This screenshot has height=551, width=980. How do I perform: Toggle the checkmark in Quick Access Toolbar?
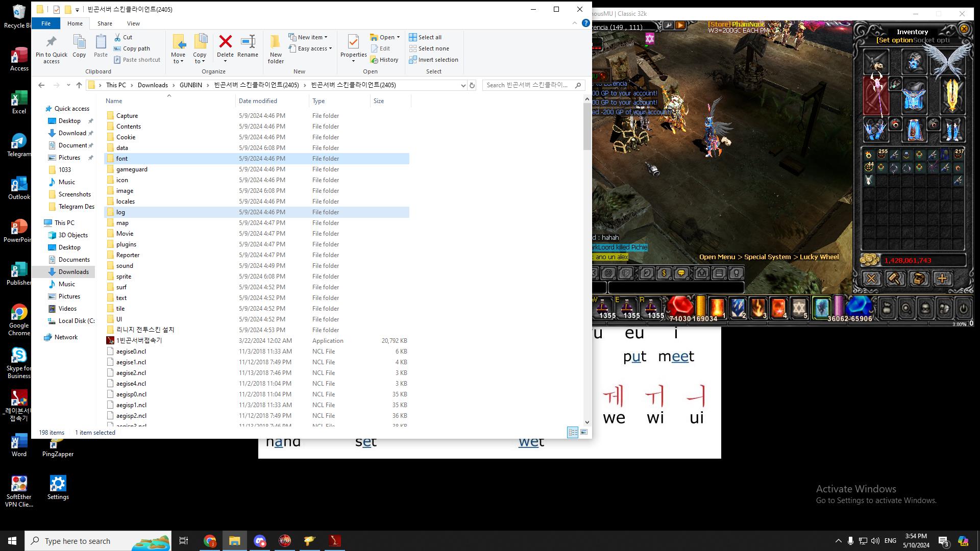[x=56, y=9]
